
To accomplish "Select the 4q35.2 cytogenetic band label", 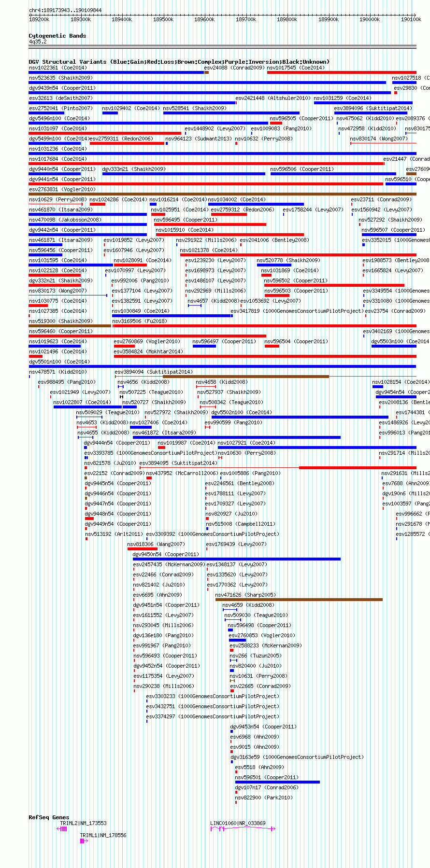I will click(38, 42).
